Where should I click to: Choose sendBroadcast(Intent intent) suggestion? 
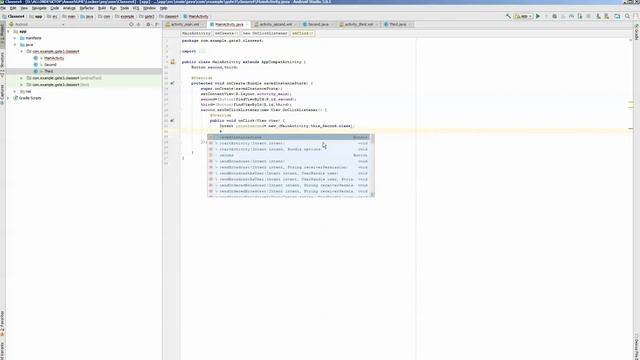tap(288, 161)
